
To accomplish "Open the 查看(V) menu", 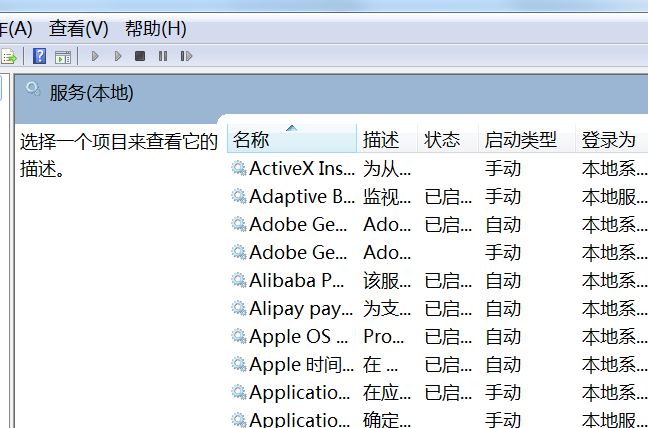I will [79, 29].
